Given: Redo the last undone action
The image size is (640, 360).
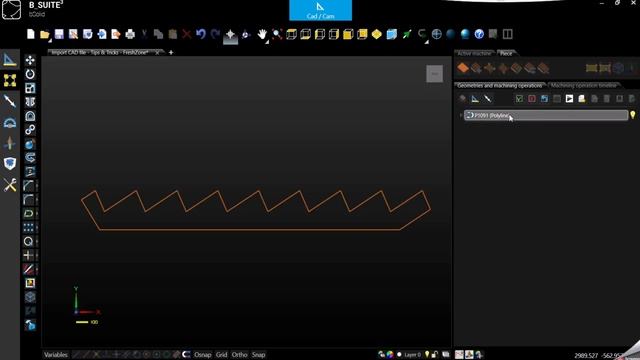Looking at the screenshot, I should 215,34.
